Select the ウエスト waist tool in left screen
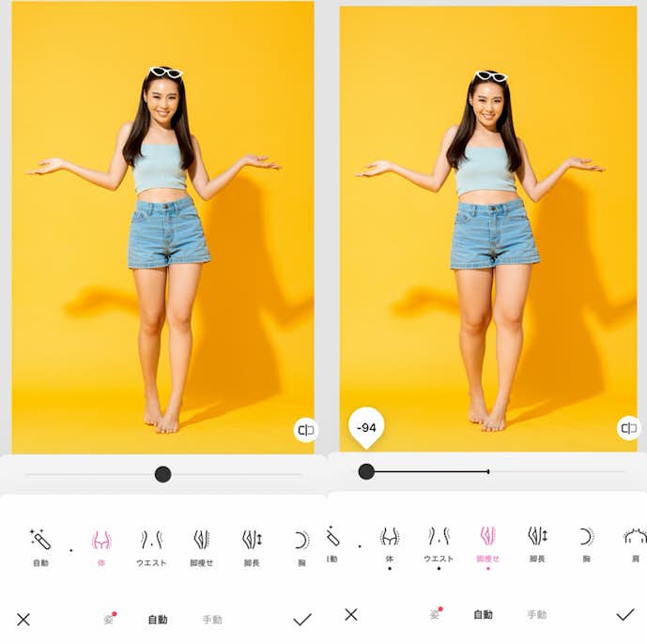Viewport: 647px width, 644px height. 151,547
